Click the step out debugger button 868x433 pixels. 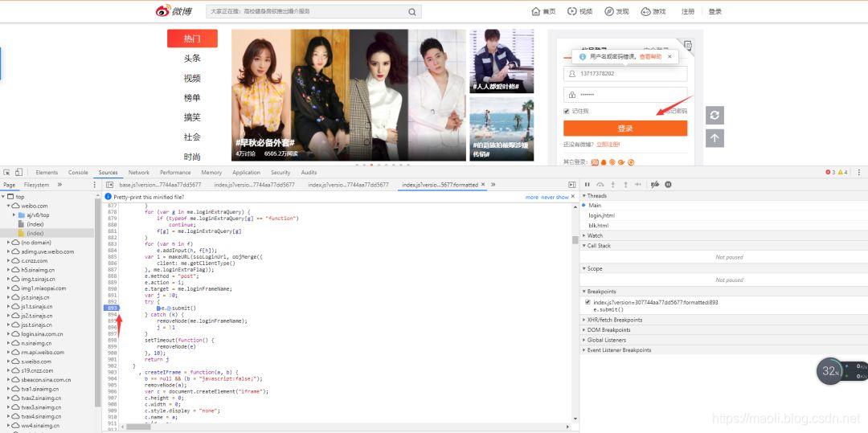tap(625, 184)
